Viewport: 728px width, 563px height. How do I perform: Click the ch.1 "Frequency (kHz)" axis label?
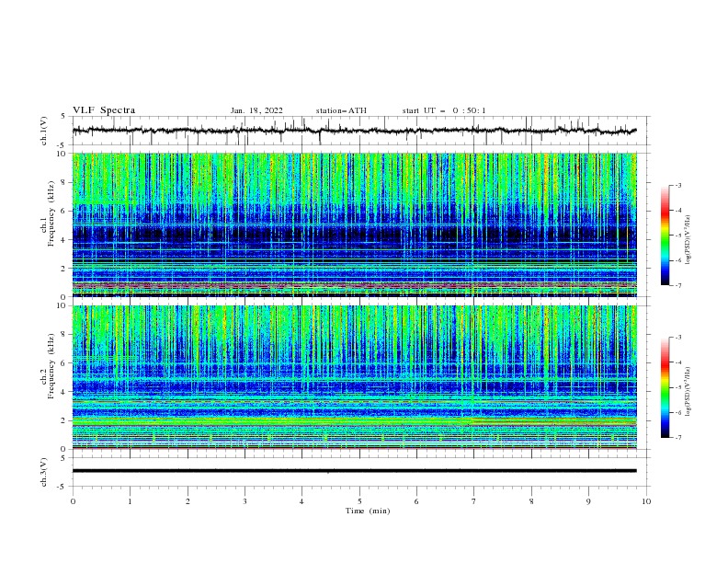click(51, 213)
